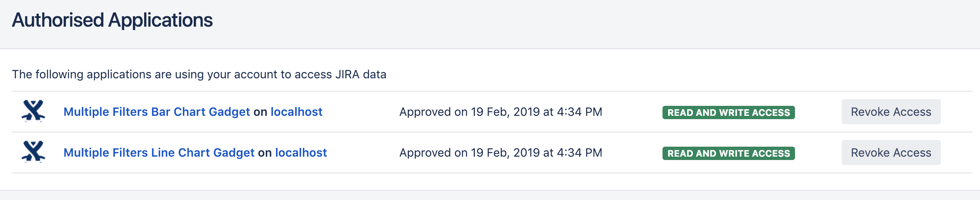980x200 pixels.
Task: Follow the localhost link beside Line Chart Gadget
Action: click(x=301, y=152)
